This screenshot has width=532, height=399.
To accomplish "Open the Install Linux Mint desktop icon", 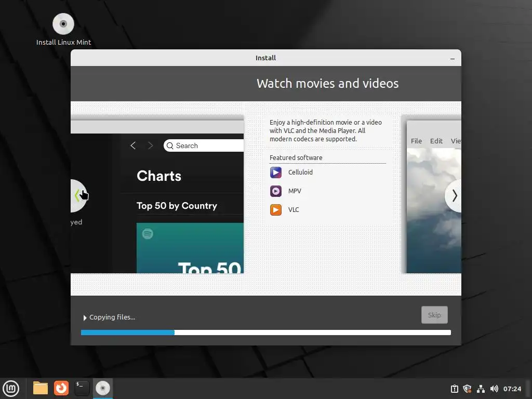I will tap(63, 30).
